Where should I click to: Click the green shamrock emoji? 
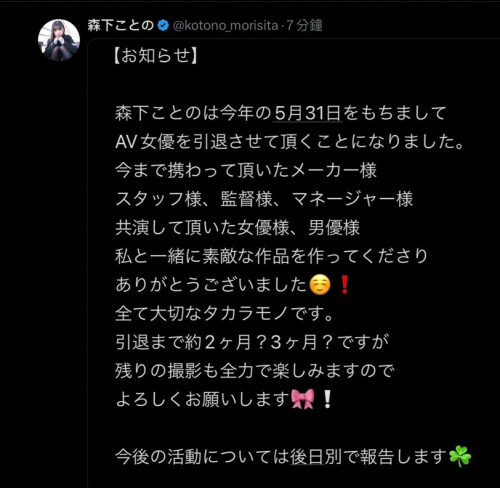pyautogui.click(x=460, y=456)
